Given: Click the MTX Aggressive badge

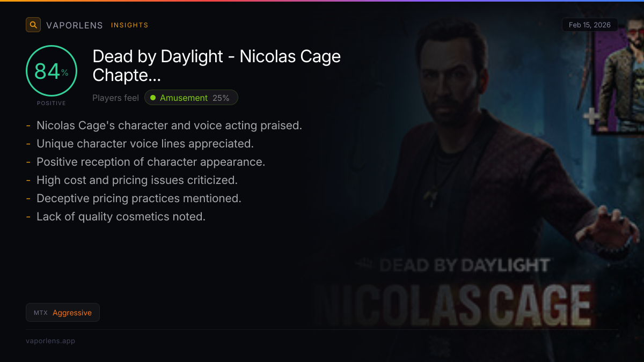Looking at the screenshot, I should click(63, 313).
